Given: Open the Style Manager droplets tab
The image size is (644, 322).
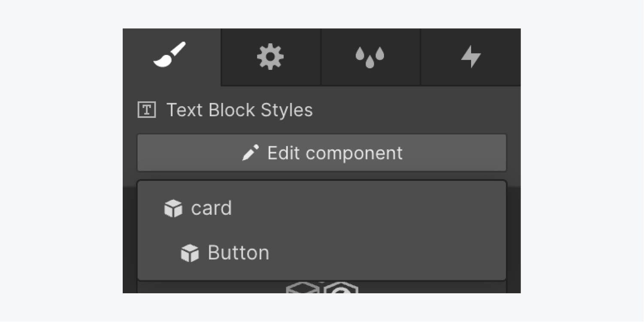Looking at the screenshot, I should click(x=370, y=57).
